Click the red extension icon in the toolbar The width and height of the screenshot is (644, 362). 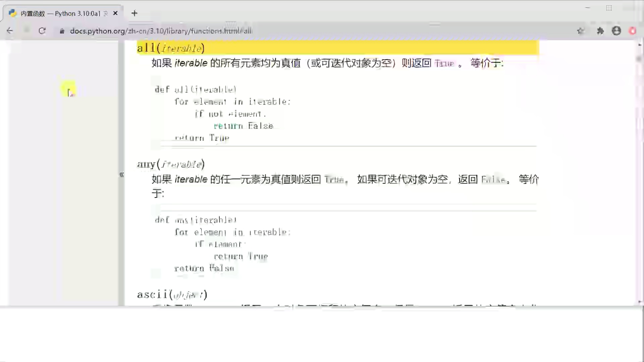(x=633, y=31)
